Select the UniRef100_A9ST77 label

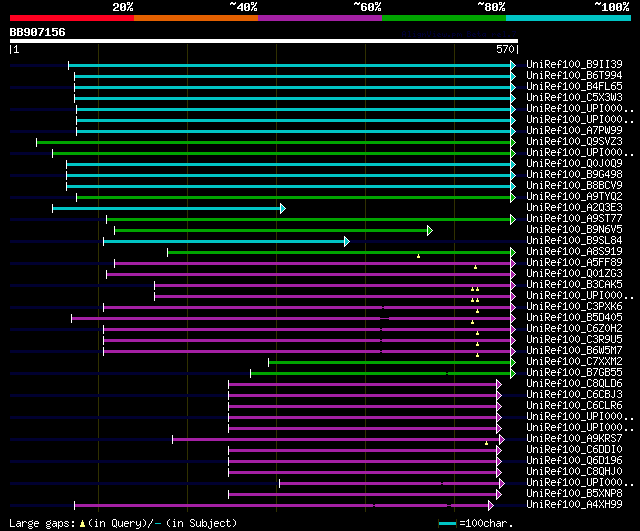pos(574,219)
